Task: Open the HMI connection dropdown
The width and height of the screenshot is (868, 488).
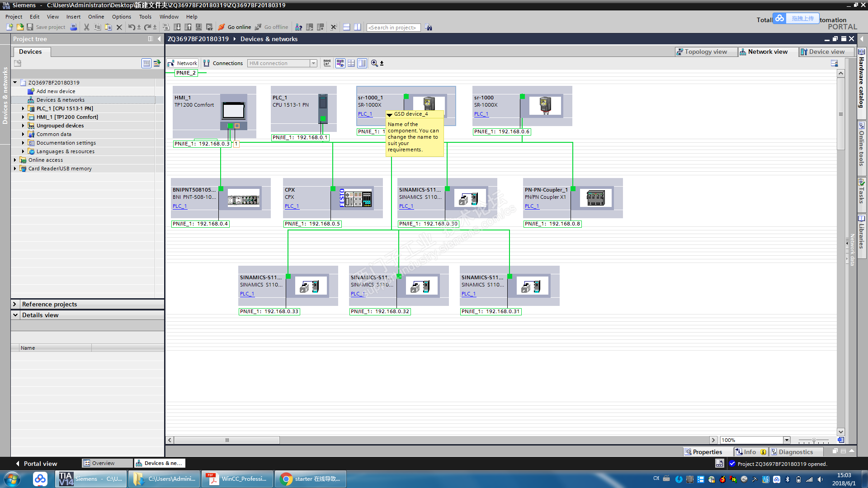Action: 313,63
